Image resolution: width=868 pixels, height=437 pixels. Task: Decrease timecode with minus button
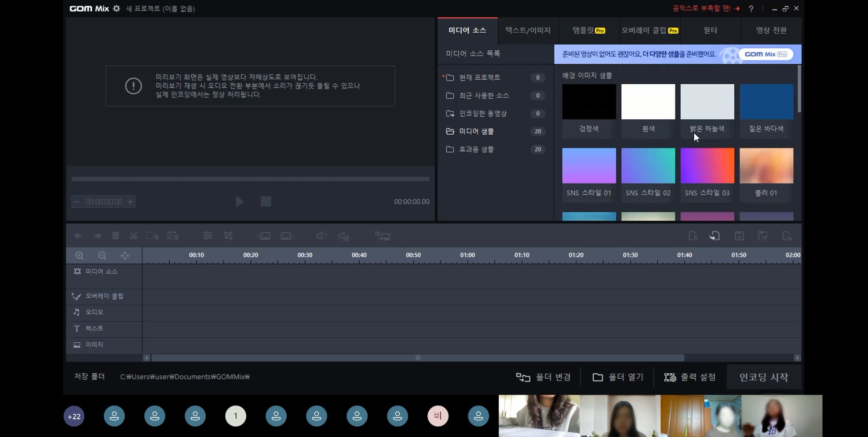(x=76, y=202)
